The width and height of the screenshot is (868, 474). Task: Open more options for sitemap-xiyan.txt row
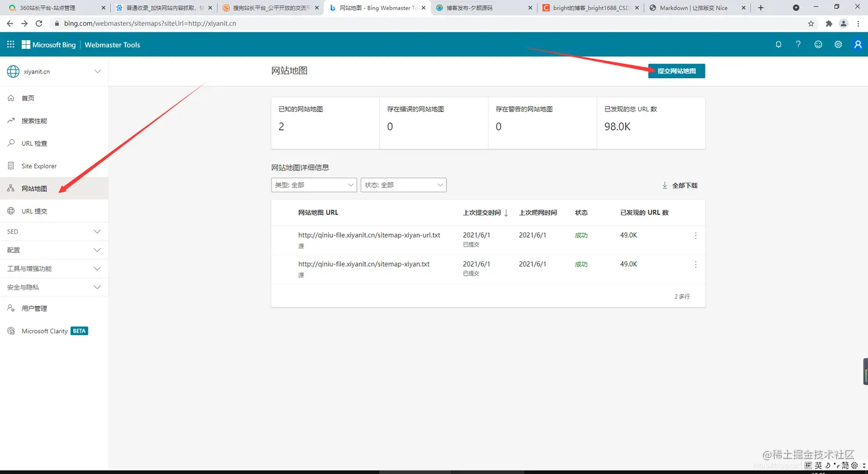(696, 264)
